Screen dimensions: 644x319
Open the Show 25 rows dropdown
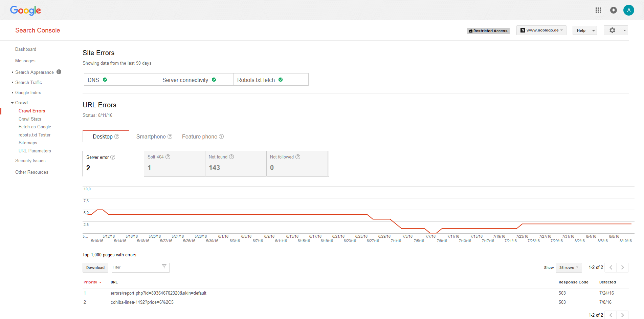(x=568, y=268)
